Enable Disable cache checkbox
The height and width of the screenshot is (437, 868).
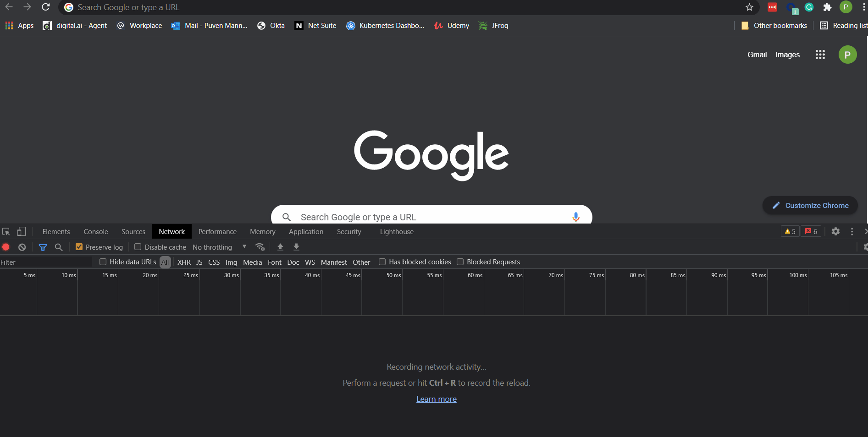(x=138, y=247)
